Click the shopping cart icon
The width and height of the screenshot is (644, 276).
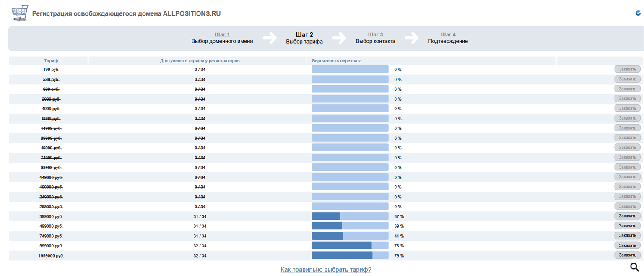click(x=20, y=13)
